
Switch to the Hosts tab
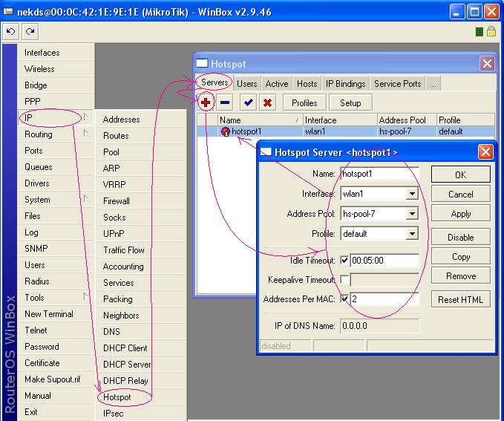(307, 84)
